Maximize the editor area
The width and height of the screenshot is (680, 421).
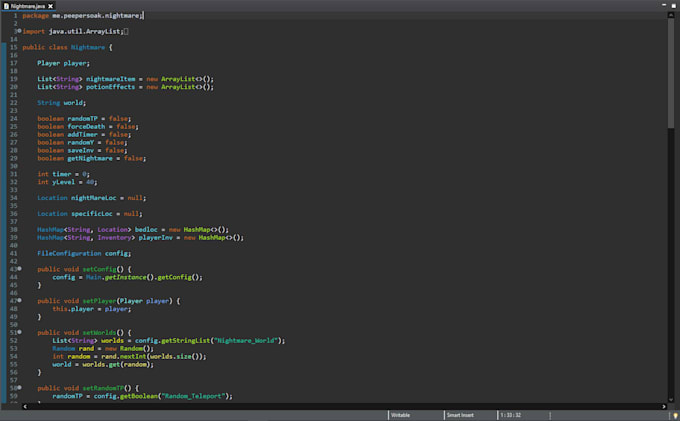[673, 6]
